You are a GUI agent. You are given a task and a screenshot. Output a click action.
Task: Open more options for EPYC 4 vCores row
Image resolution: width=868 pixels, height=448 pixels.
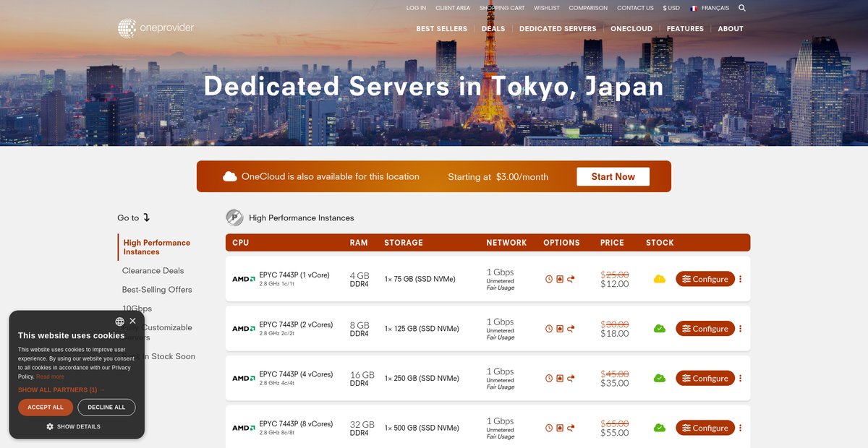[740, 378]
